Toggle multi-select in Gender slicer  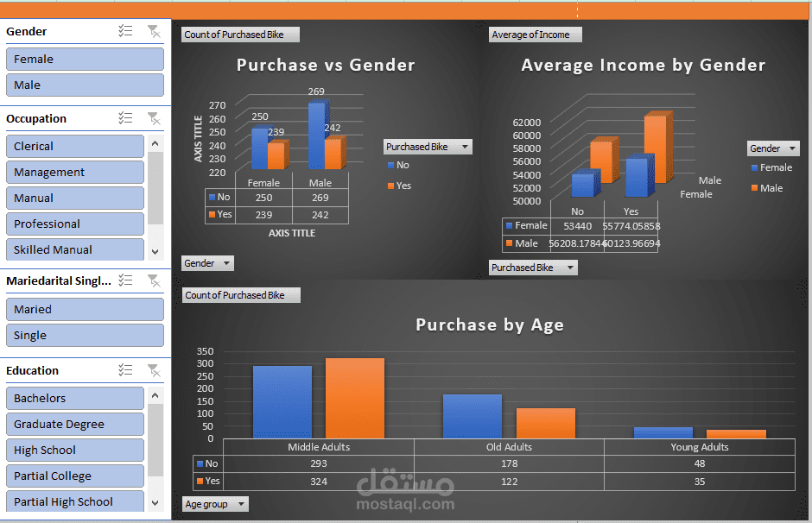[125, 31]
